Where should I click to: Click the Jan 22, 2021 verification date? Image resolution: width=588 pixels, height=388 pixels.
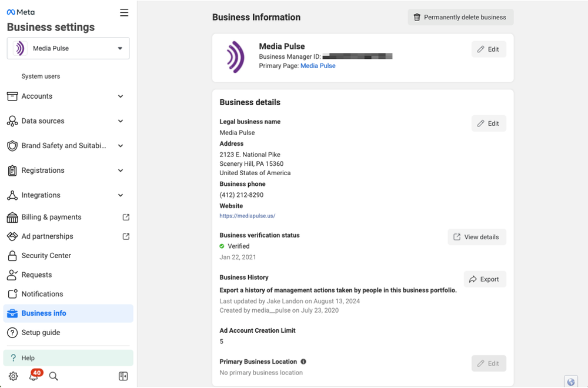[238, 257]
